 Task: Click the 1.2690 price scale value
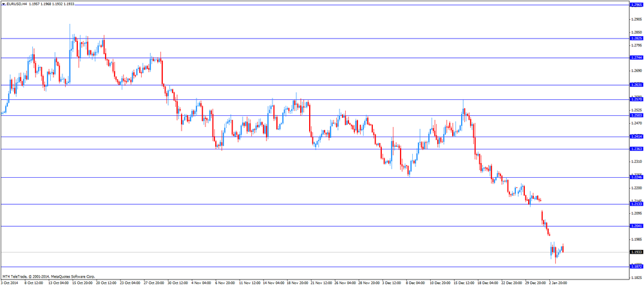(x=637, y=71)
